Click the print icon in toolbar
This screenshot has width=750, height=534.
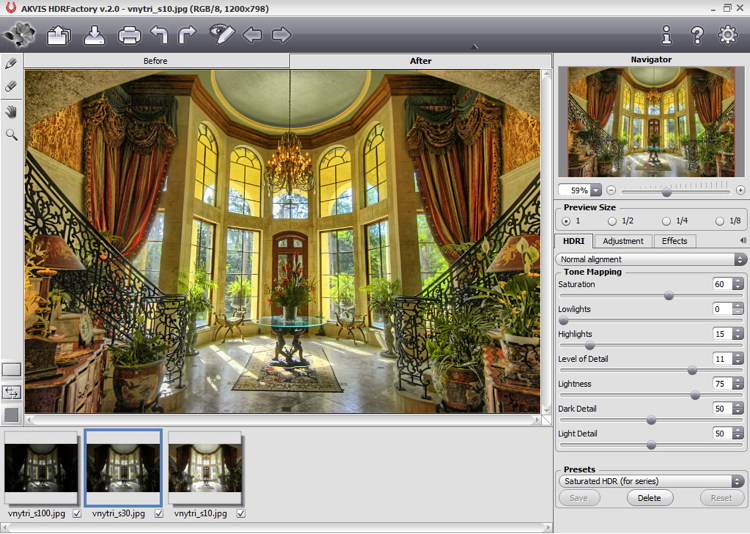129,36
